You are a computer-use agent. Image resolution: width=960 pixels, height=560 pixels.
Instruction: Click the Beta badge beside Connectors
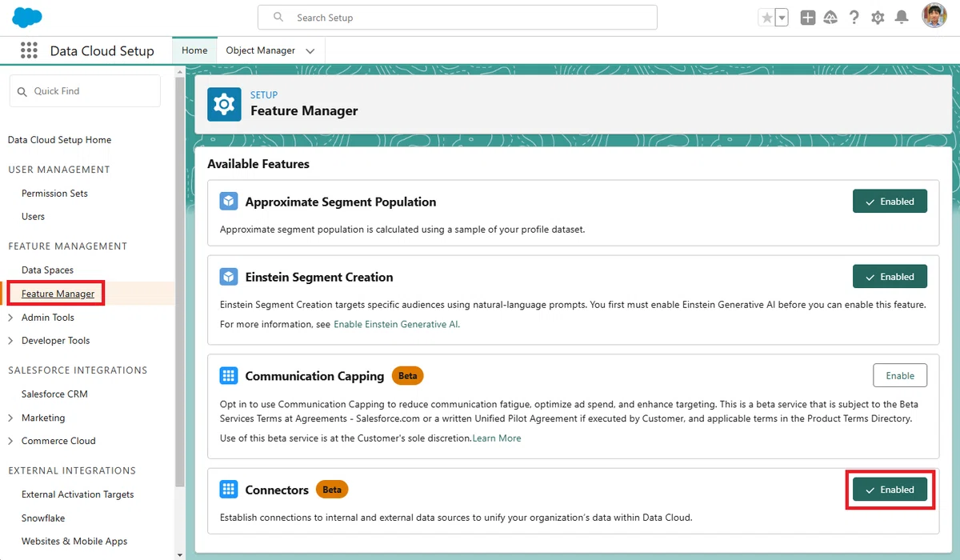pos(332,490)
